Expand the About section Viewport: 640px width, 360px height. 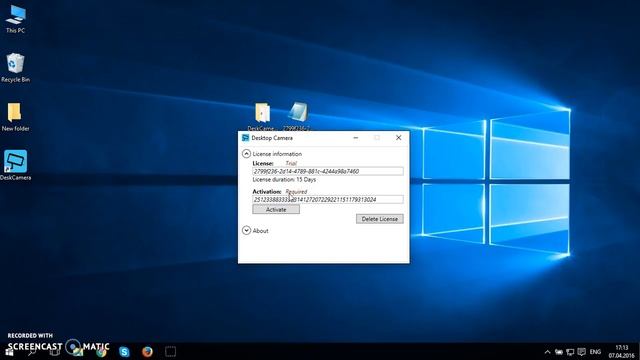pos(246,231)
